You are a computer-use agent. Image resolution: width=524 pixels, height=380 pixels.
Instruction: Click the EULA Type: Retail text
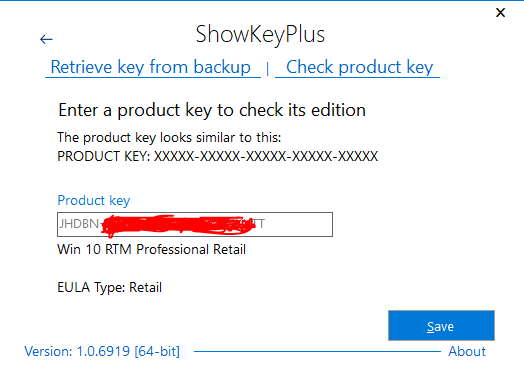[x=110, y=287]
